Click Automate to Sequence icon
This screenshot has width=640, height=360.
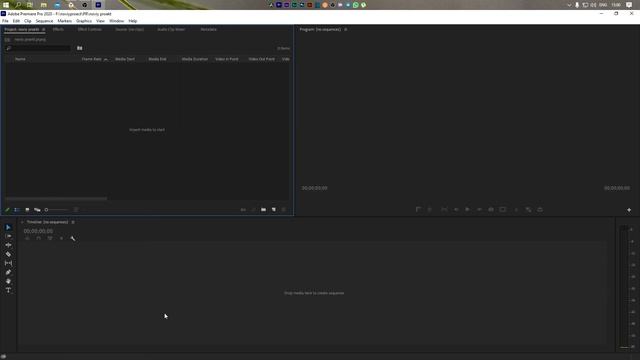pos(243,210)
